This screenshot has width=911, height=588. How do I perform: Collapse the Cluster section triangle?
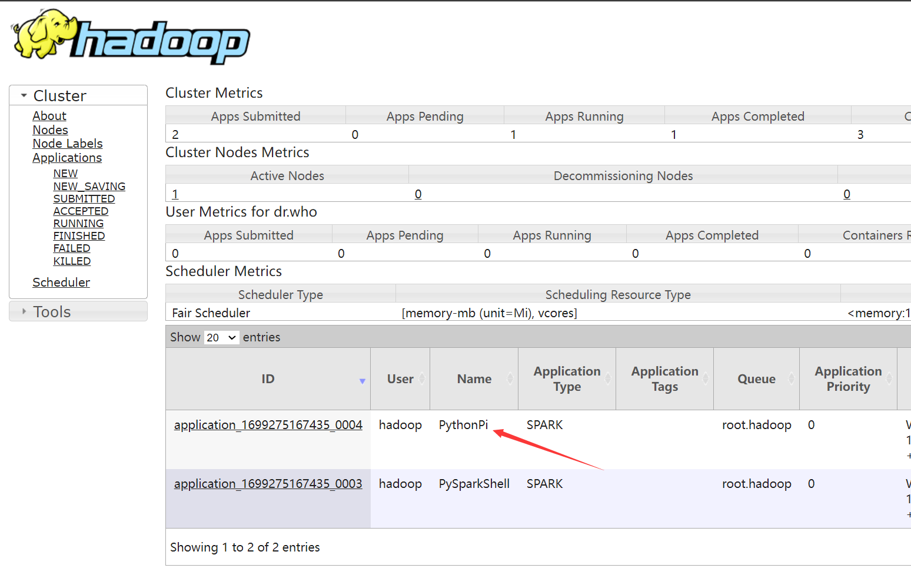24,95
